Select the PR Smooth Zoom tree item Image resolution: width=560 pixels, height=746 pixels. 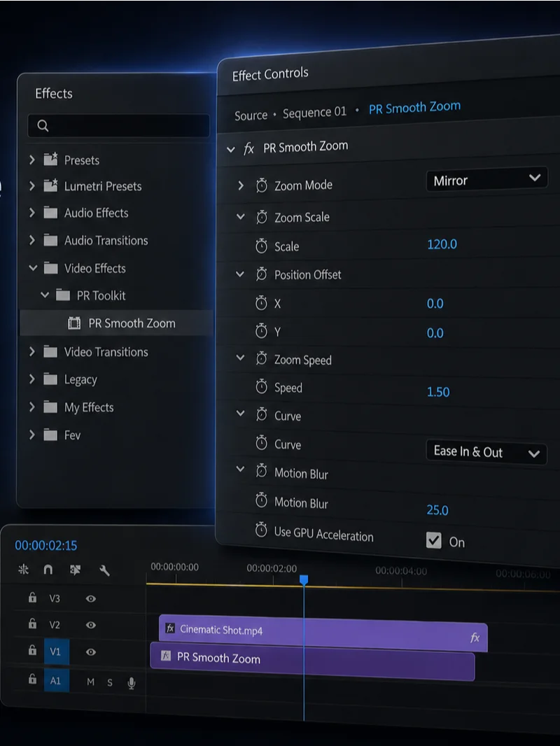pos(116,323)
